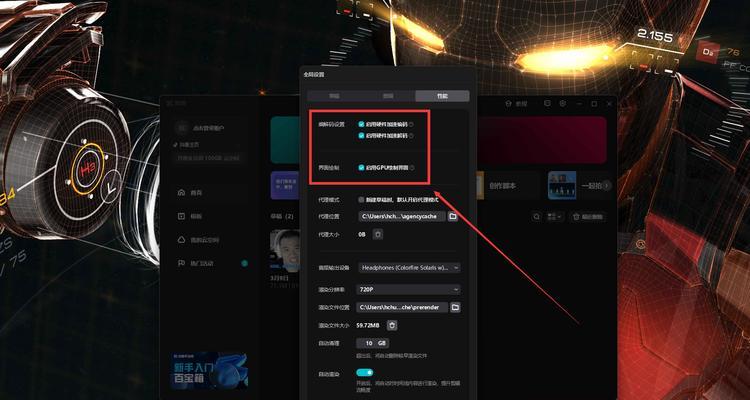Image resolution: width=750 pixels, height=400 pixels.
Task: Click the cloud icon in main window sidebar
Action: pos(181,240)
